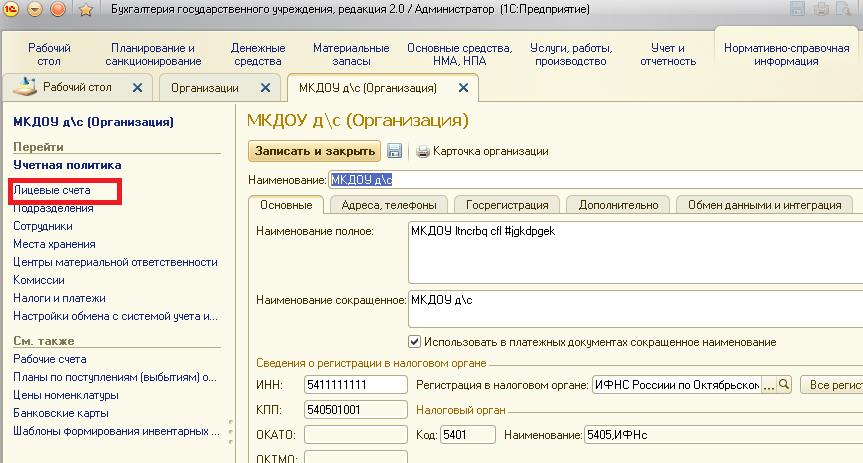Screen dimensions: 863x463
Task: Click the Все регистрации button
Action: [x=832, y=384]
